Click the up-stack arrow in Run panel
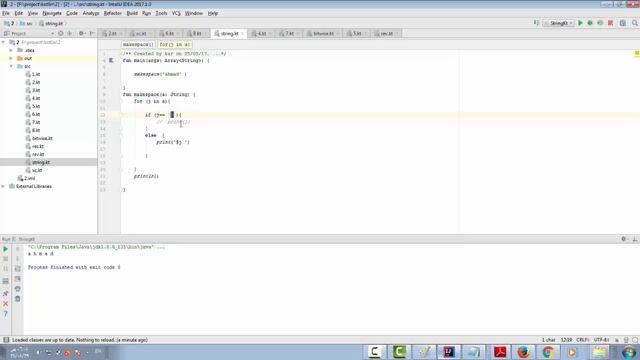The width and height of the screenshot is (640, 360). coord(18,249)
